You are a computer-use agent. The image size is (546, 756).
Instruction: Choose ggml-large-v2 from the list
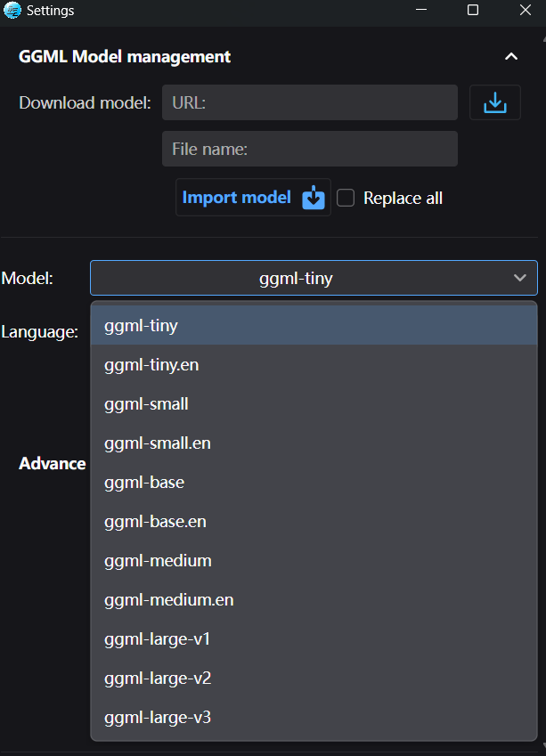click(314, 679)
